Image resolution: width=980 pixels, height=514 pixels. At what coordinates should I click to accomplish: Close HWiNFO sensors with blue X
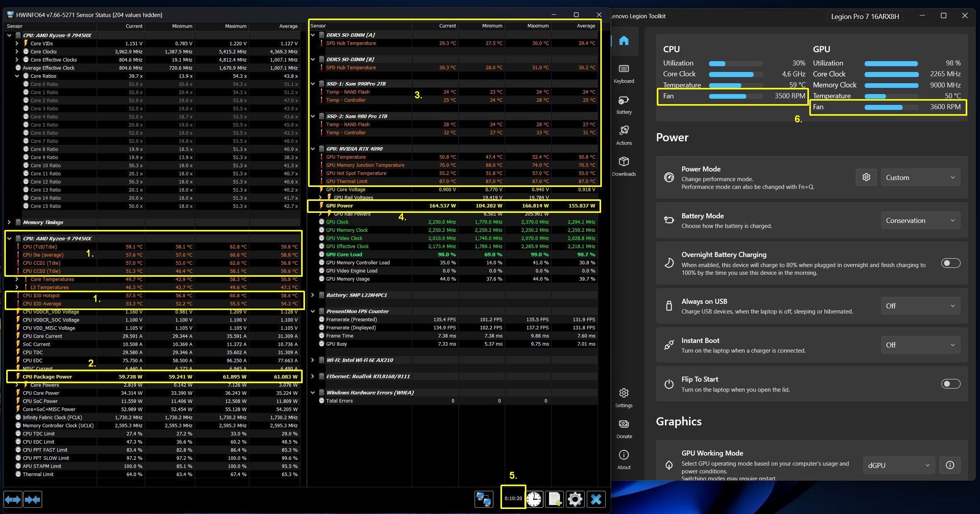tap(596, 499)
